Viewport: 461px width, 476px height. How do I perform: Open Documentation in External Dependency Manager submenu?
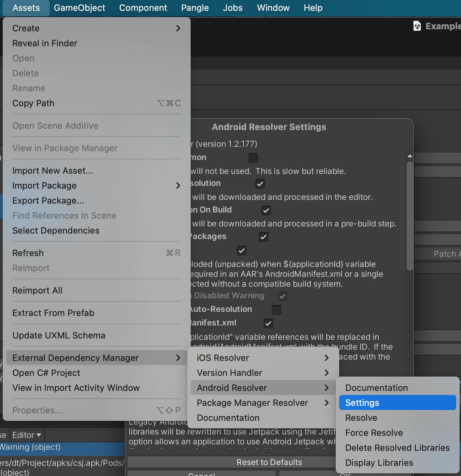pos(263,418)
